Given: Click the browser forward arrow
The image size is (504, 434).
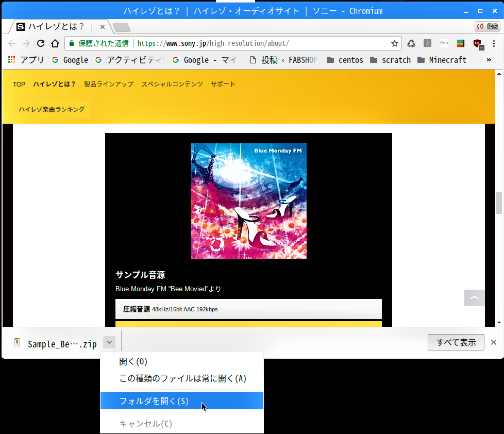Looking at the screenshot, I should click(26, 43).
